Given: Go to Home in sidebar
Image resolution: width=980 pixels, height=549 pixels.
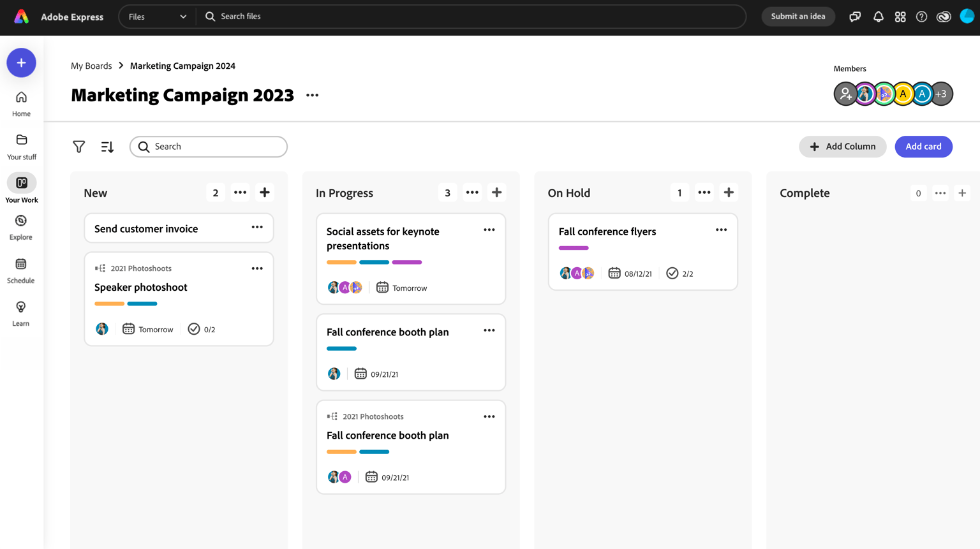Looking at the screenshot, I should [21, 104].
